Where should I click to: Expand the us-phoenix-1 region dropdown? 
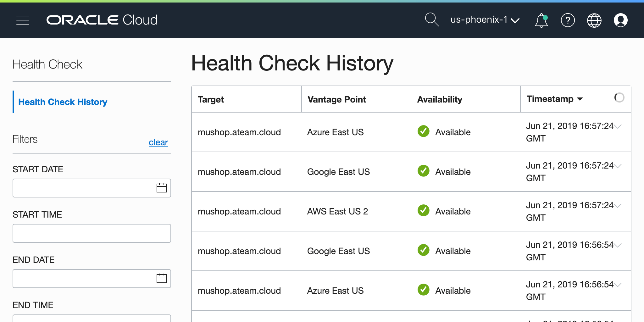[485, 20]
